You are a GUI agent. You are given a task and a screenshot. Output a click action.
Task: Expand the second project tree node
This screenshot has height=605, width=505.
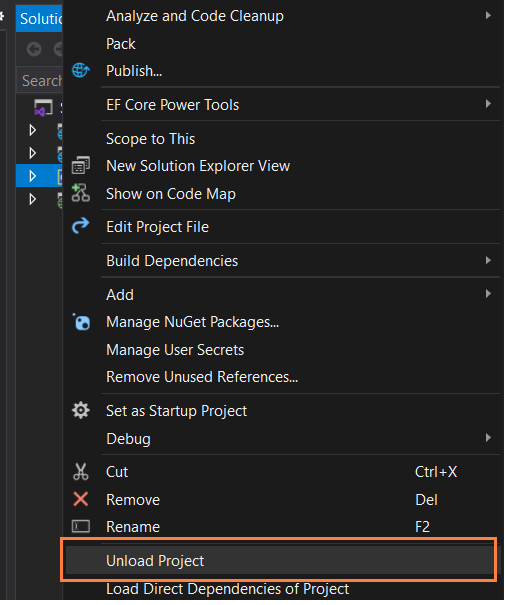[33, 153]
